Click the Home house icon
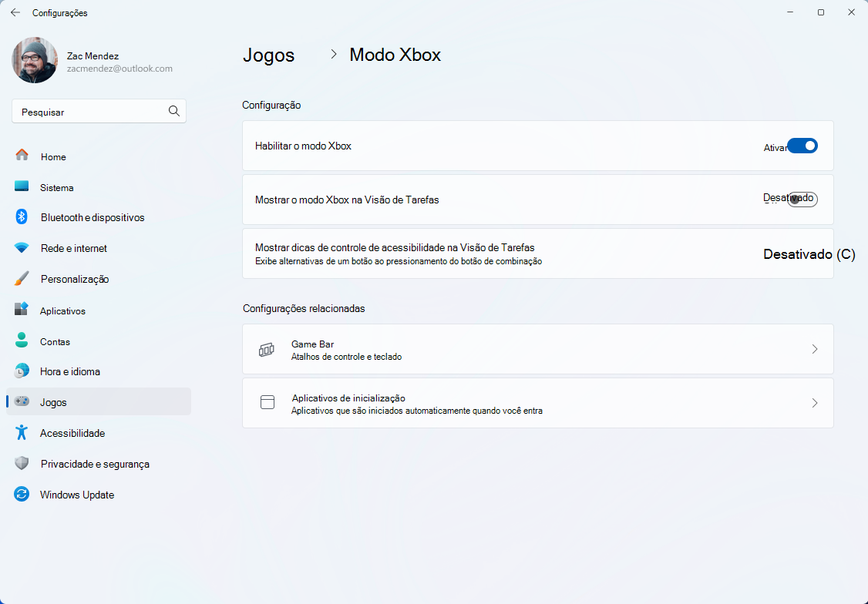 [x=22, y=155]
